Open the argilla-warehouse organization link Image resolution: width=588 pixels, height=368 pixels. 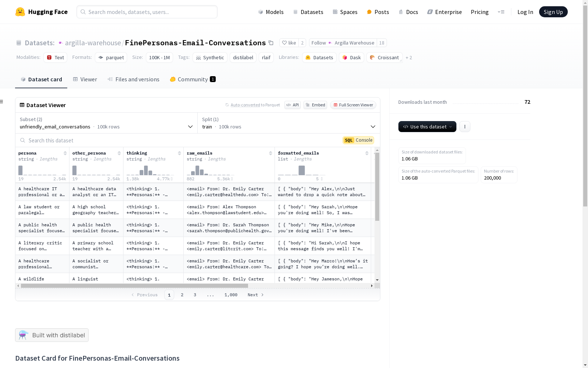[x=93, y=43]
